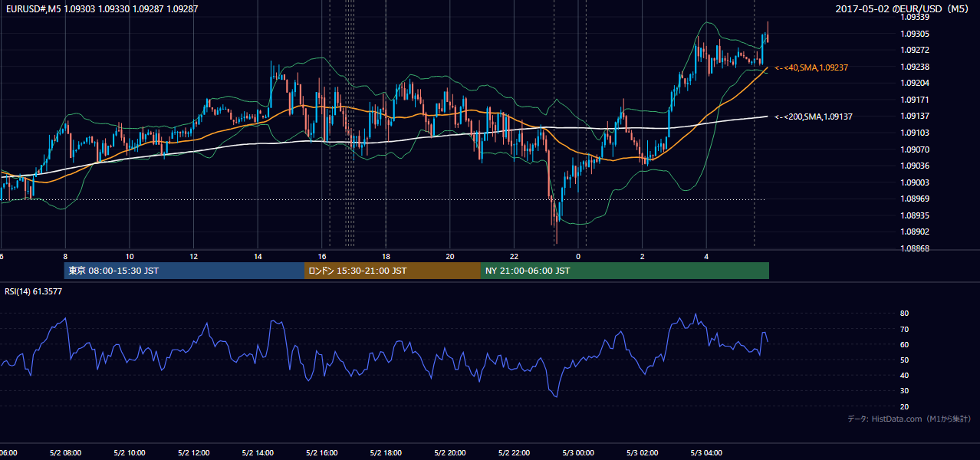Image resolution: width=980 pixels, height=460 pixels.
Task: Click price axis value 1.09339
Action: tap(915, 17)
